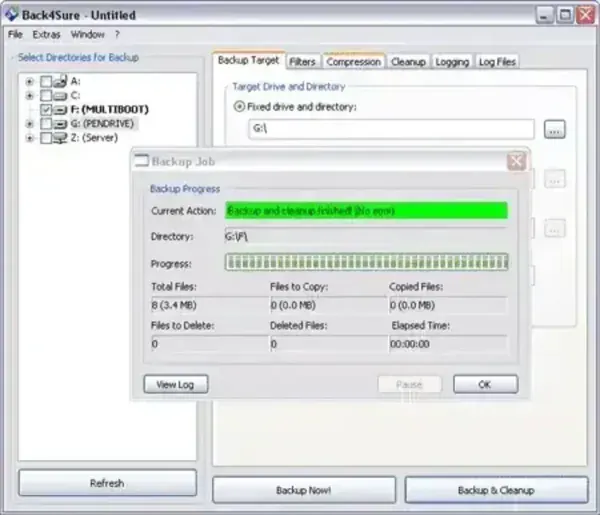Click the drive icon for F: (MULTIBOOT)
The height and width of the screenshot is (515, 600).
point(60,110)
